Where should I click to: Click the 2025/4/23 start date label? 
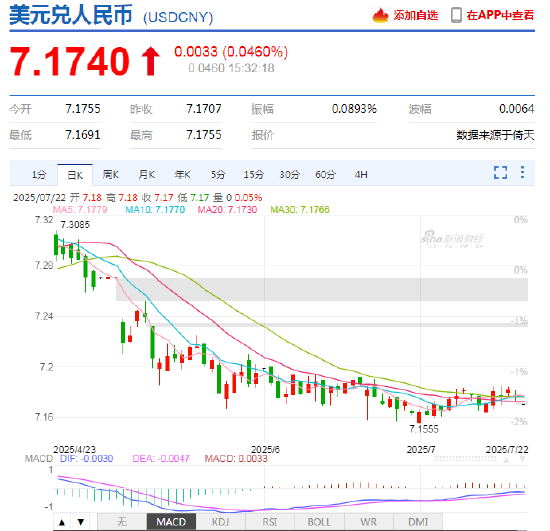point(74,450)
